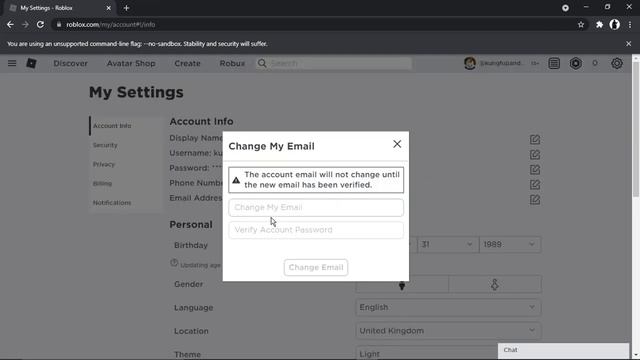
Task: Open the Discover page
Action: (x=71, y=63)
